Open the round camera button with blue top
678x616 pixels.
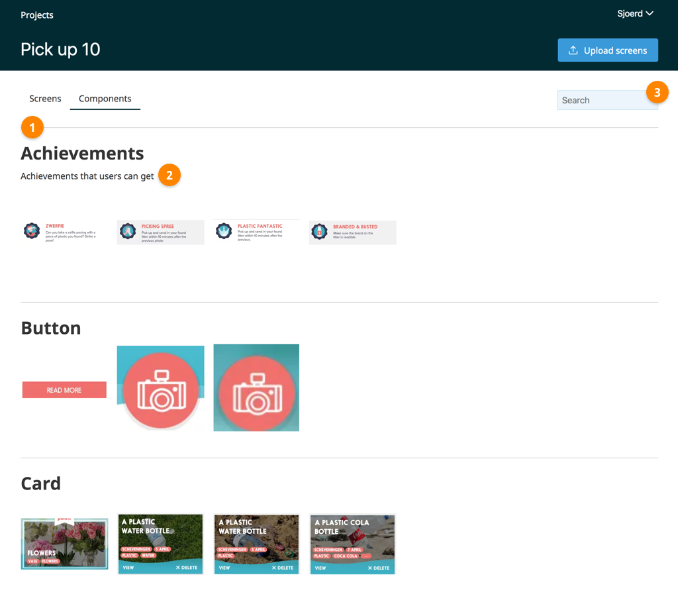(160, 388)
